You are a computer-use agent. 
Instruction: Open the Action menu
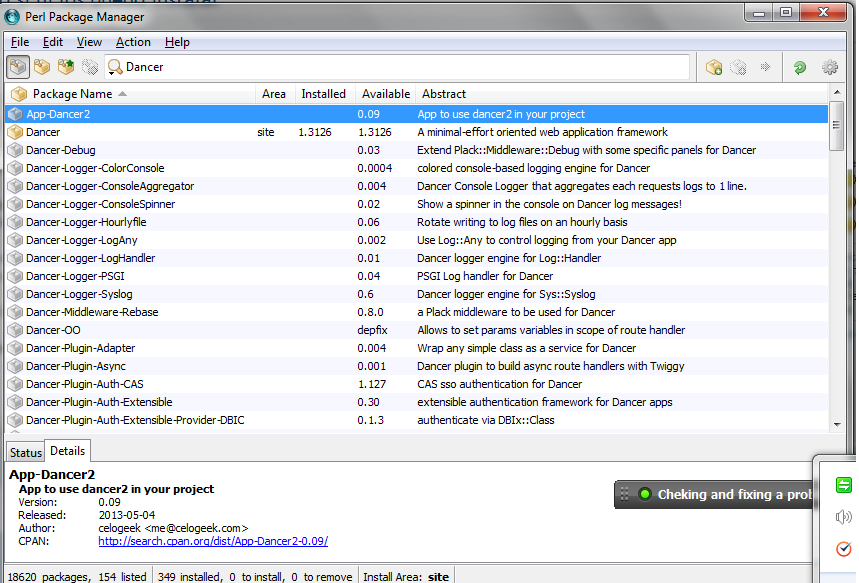pos(133,42)
